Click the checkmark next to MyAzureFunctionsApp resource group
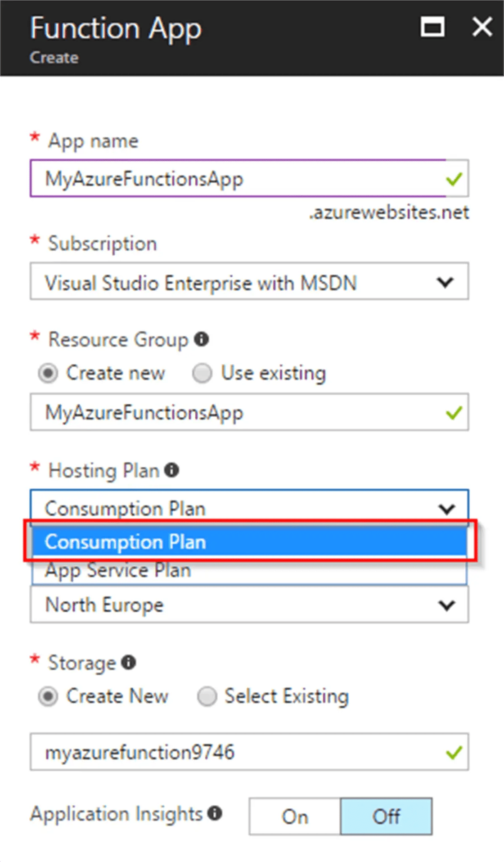The width and height of the screenshot is (504, 862). pyautogui.click(x=454, y=412)
